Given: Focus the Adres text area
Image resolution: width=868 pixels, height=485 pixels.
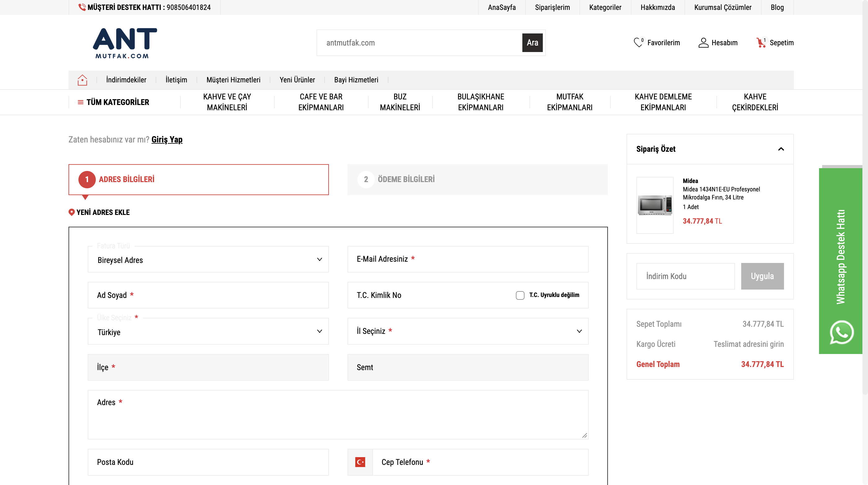Looking at the screenshot, I should point(338,415).
